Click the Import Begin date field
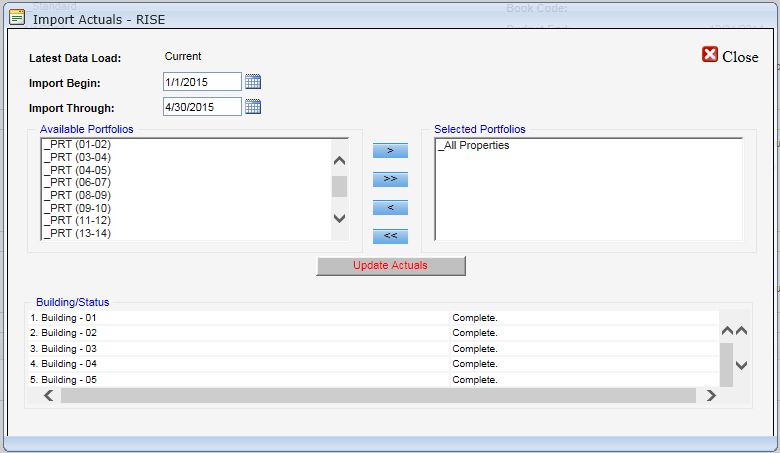Screen dimensions: 780x453 (202, 82)
